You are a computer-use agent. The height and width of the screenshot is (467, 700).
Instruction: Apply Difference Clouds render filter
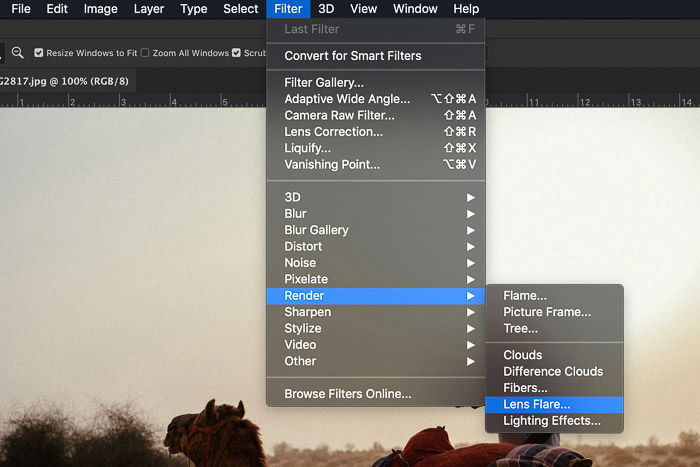tap(554, 371)
